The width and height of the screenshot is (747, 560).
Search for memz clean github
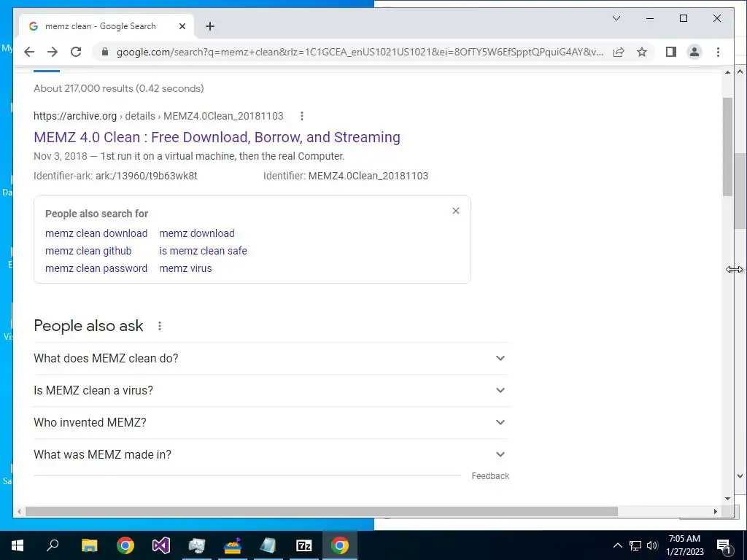[88, 251]
